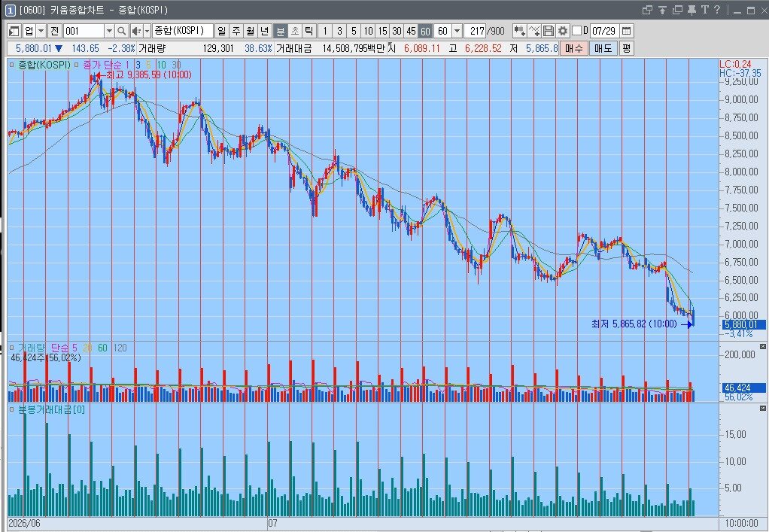Image resolution: width=769 pixels, height=532 pixels.
Task: Click the save chart floppy icon
Action: (x=549, y=31)
